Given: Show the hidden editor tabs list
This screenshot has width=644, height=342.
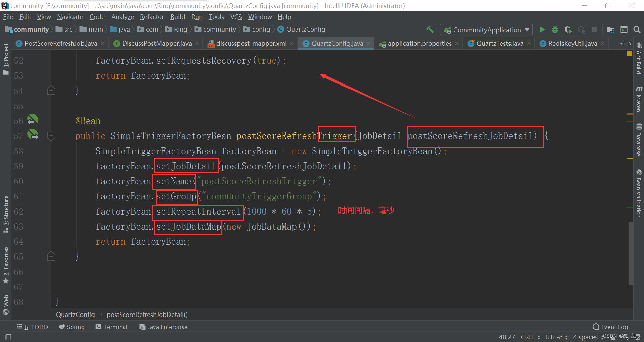Looking at the screenshot, I should (x=625, y=44).
